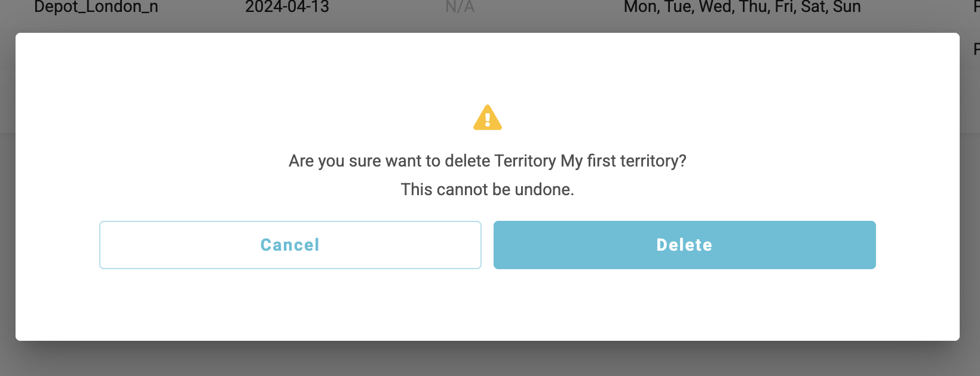980x376 pixels.
Task: Click empty white space below the Cancel button
Action: click(x=290, y=304)
